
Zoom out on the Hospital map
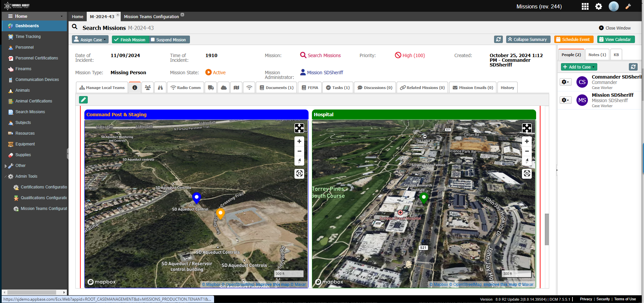click(527, 151)
